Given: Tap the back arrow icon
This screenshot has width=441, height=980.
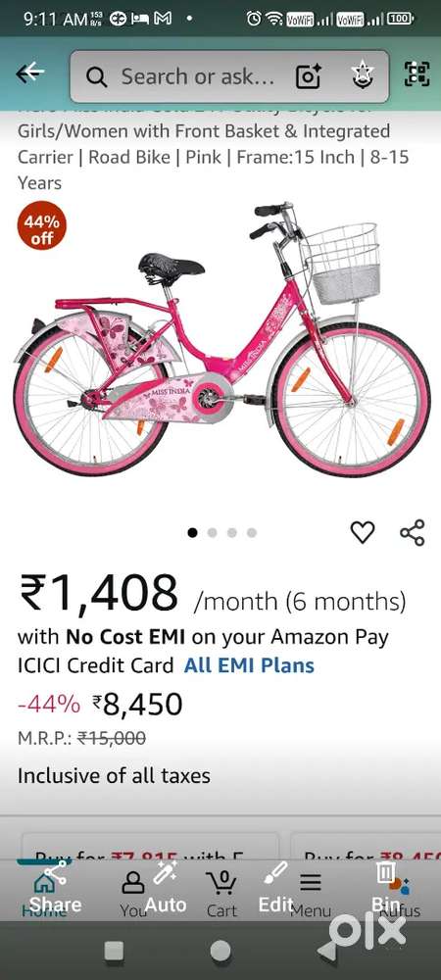Looking at the screenshot, I should (29, 73).
